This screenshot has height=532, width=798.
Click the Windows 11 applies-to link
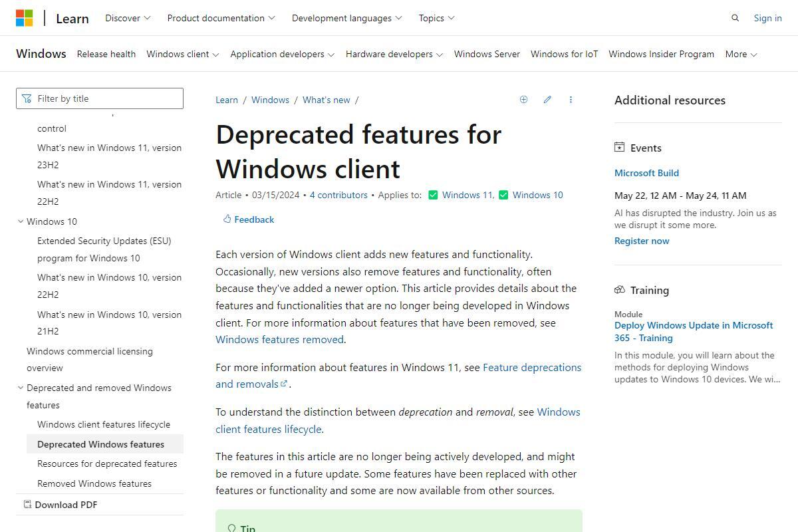[x=467, y=195]
